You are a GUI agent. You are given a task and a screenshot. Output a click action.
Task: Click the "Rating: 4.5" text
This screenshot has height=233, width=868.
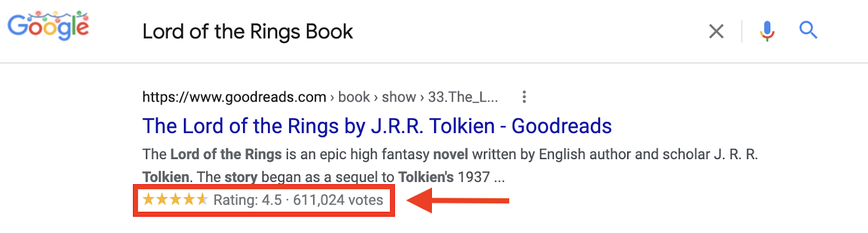[x=247, y=200]
